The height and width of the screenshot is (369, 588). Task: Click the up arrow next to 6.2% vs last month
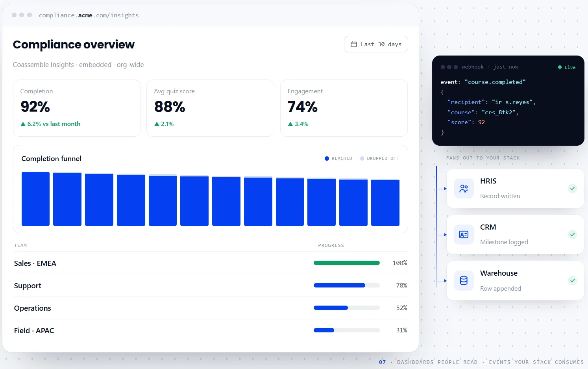point(23,124)
